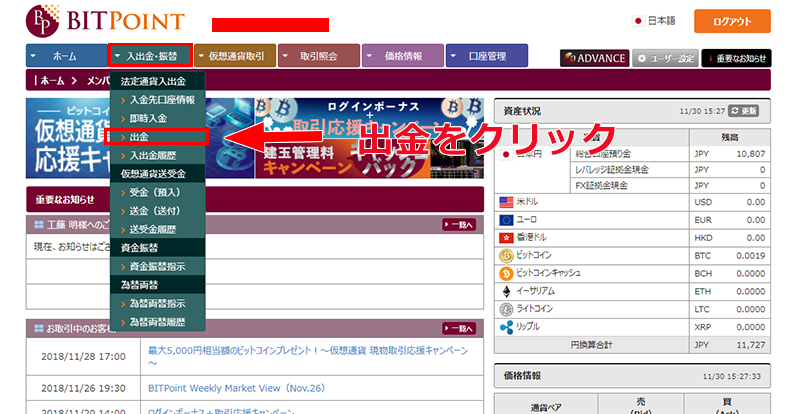
Task: Click the date 2018/11/26 19:30
Action: 83,388
